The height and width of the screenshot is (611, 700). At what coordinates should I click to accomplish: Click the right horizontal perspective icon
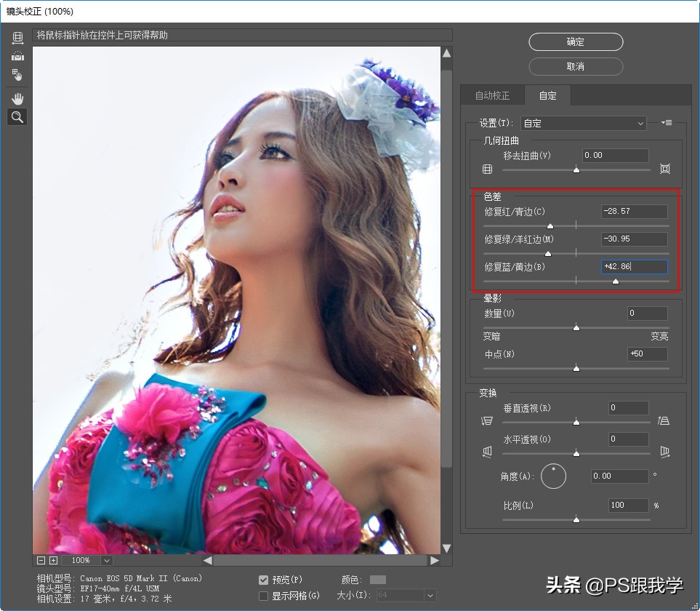(x=664, y=452)
